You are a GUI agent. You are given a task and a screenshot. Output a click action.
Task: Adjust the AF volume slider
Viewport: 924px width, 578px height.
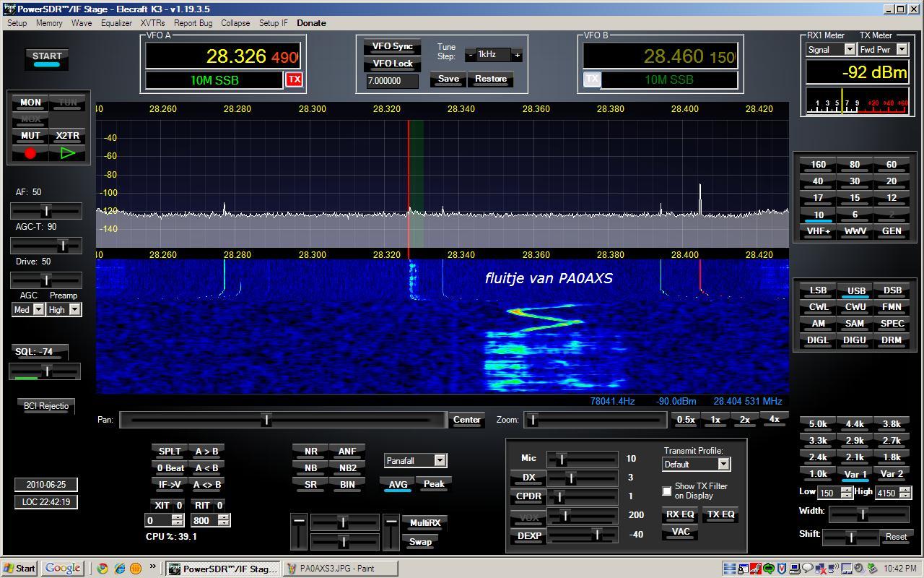(46, 211)
